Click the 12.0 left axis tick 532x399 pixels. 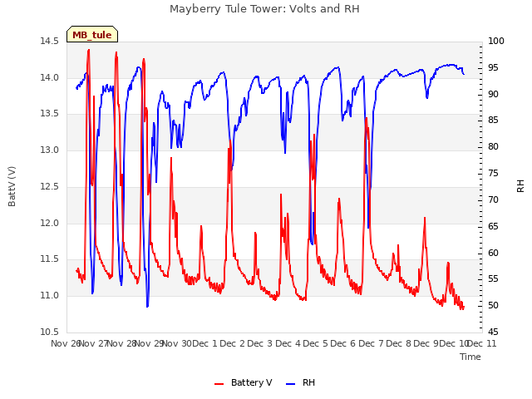(x=49, y=224)
